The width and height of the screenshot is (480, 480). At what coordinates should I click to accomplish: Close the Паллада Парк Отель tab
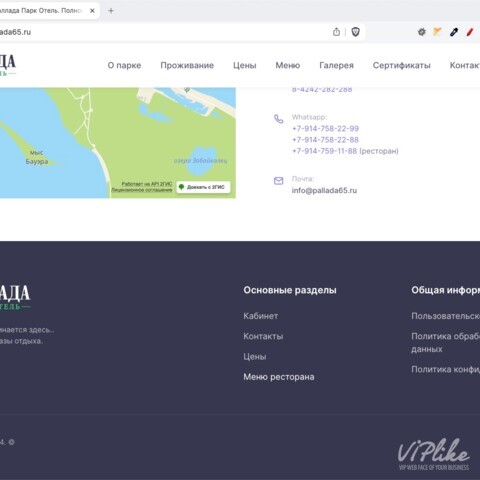92,11
